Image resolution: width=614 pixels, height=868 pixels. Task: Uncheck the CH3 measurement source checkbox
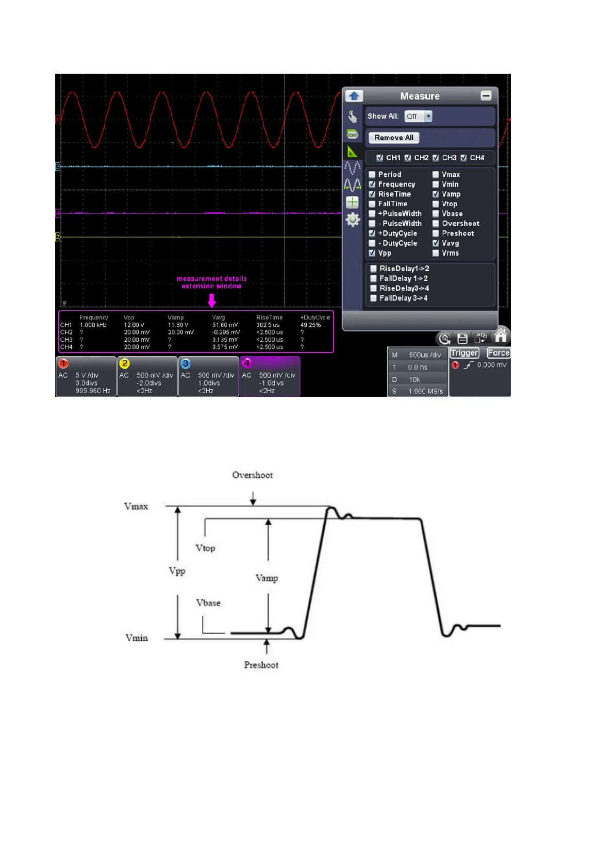pos(436,158)
